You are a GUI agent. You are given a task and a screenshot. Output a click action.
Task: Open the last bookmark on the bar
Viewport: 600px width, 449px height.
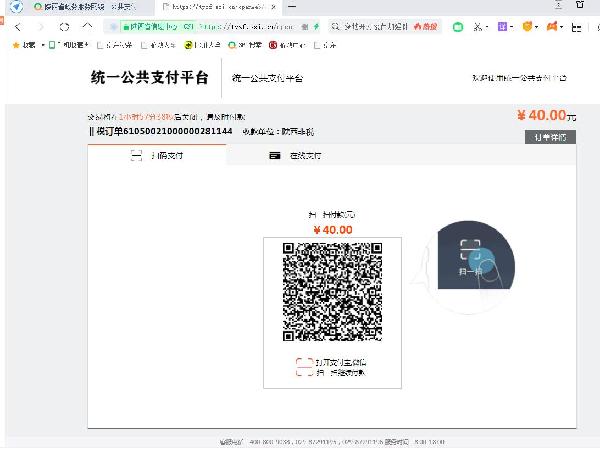pos(325,45)
